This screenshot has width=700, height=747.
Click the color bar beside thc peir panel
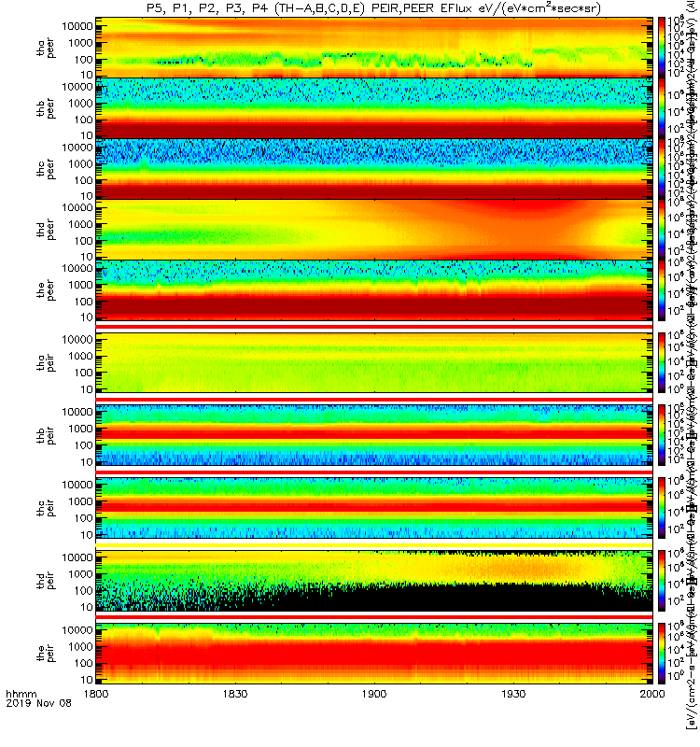pos(662,508)
